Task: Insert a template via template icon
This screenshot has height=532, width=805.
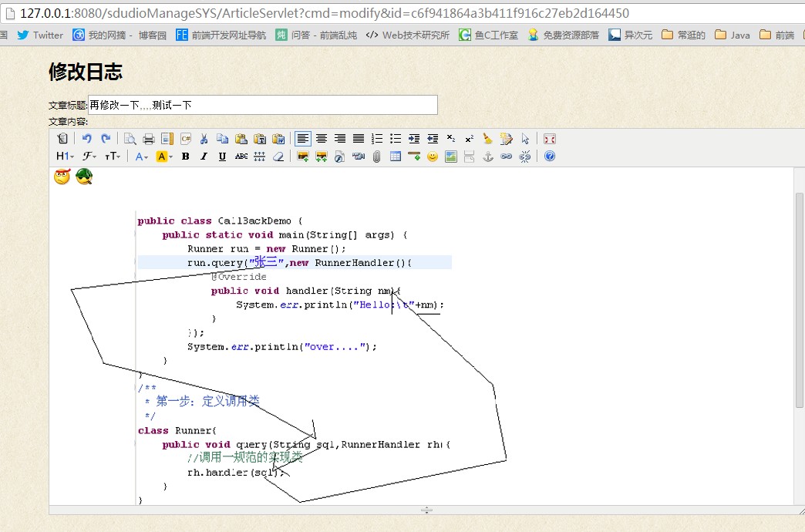Action: [167, 139]
